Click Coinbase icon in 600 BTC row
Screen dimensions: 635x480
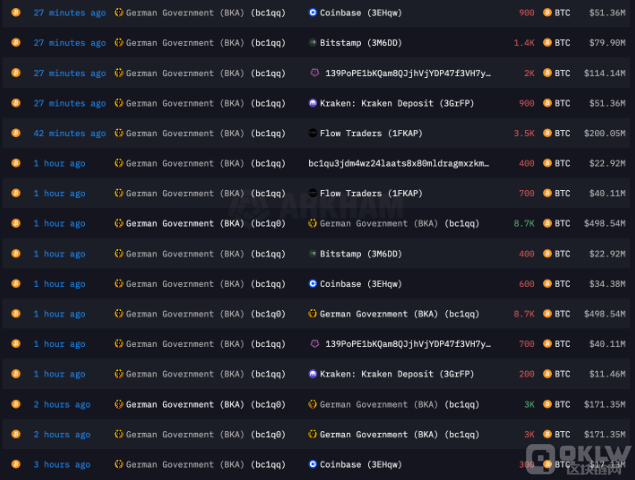[x=312, y=284]
